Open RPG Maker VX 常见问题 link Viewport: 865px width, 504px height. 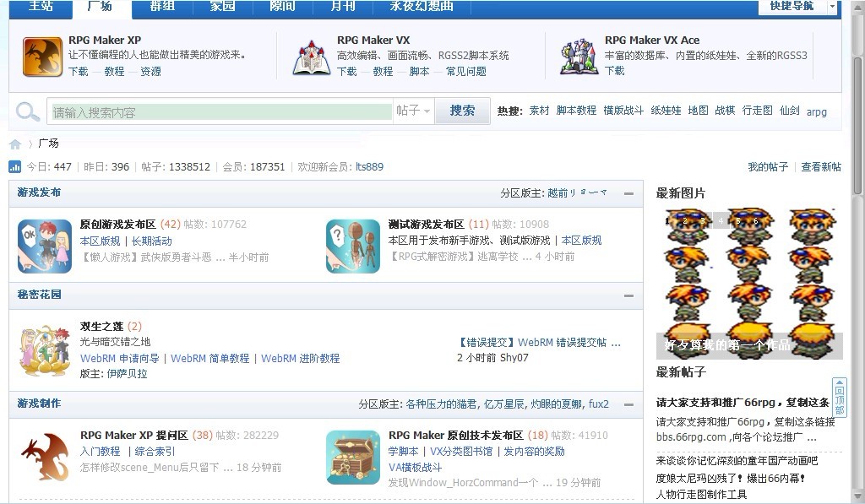[x=466, y=71]
